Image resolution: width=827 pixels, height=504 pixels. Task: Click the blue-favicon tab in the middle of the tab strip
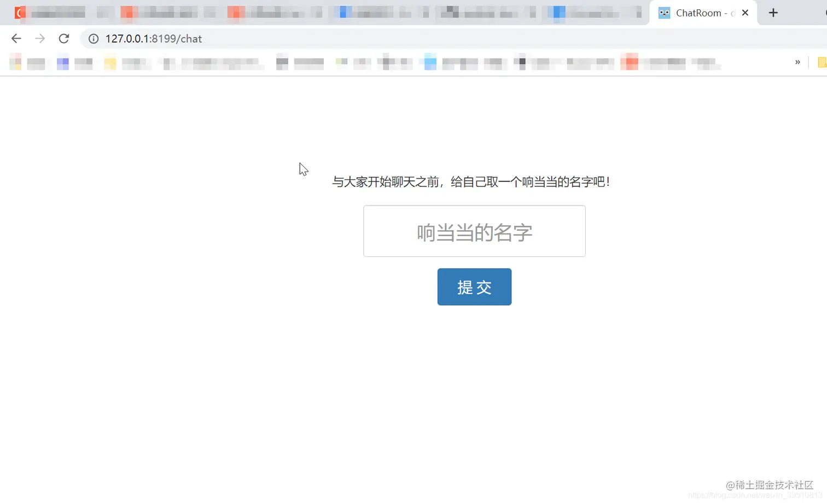[x=361, y=12]
